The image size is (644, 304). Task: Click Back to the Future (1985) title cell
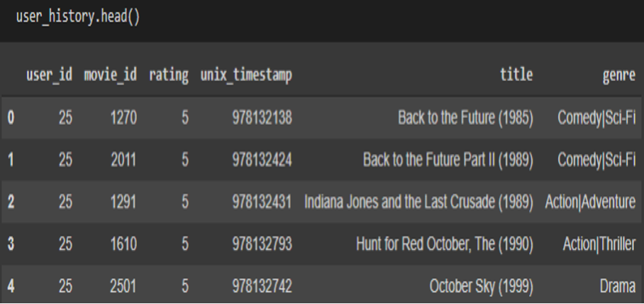(x=465, y=118)
